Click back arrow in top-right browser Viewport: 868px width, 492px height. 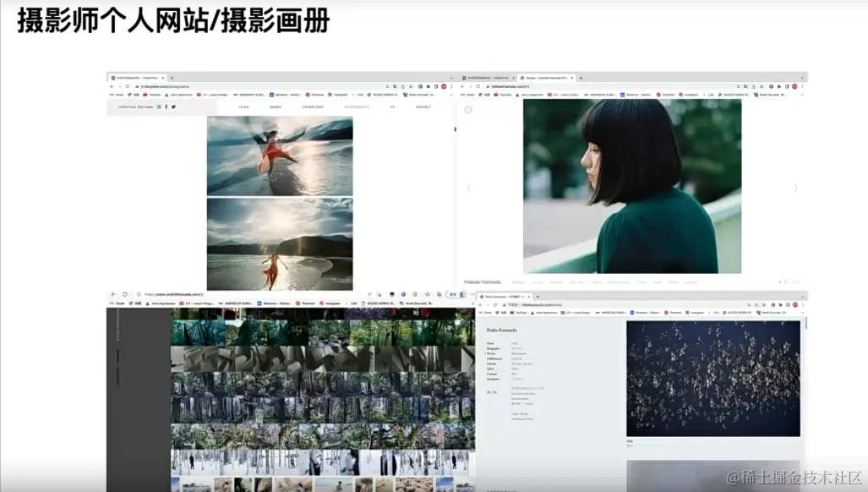click(x=463, y=86)
